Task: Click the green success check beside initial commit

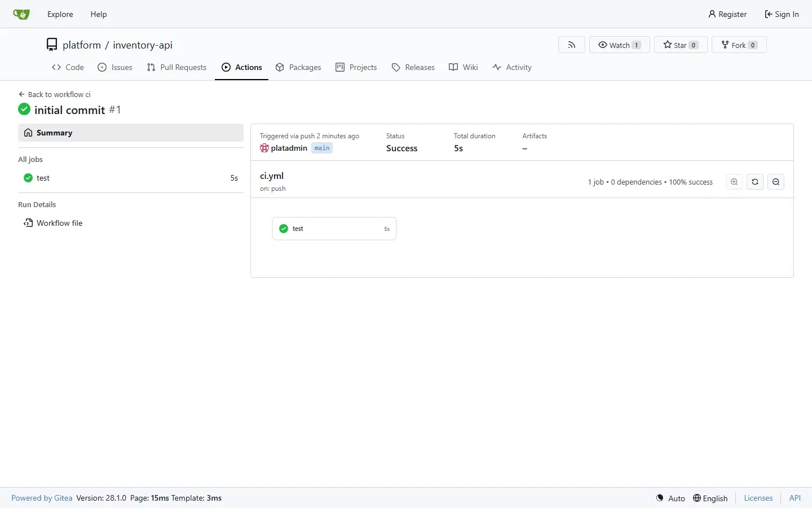Action: (x=24, y=109)
